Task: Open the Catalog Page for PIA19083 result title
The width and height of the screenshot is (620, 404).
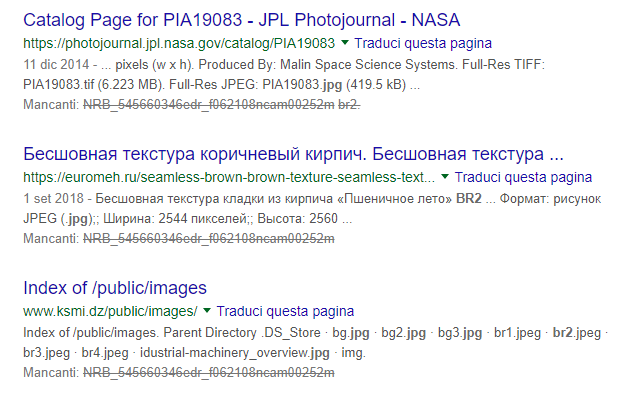Action: tap(242, 20)
